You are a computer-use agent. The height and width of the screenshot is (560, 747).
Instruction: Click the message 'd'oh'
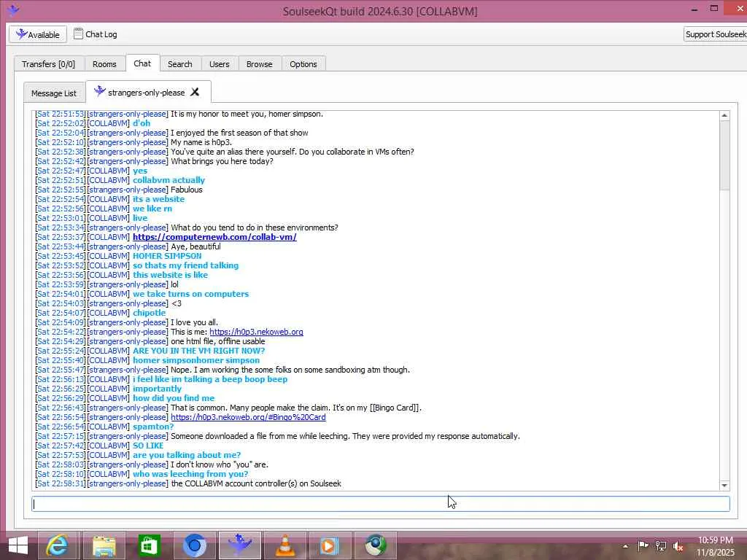tap(142, 122)
